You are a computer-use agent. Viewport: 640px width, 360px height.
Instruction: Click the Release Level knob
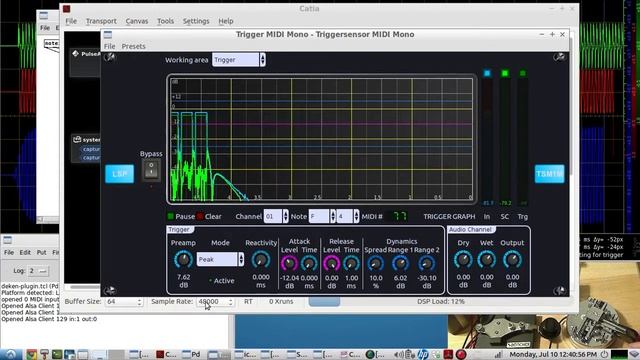coord(331,263)
